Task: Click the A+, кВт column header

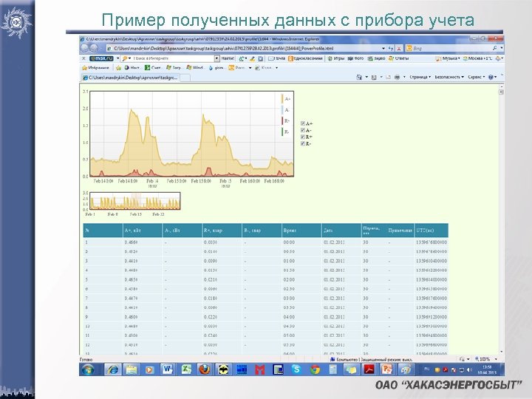Action: pyautogui.click(x=142, y=231)
